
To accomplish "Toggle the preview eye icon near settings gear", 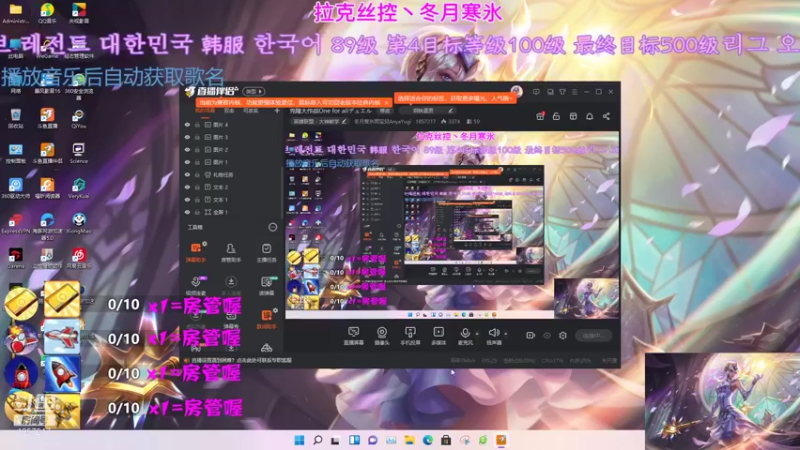I will click(547, 335).
